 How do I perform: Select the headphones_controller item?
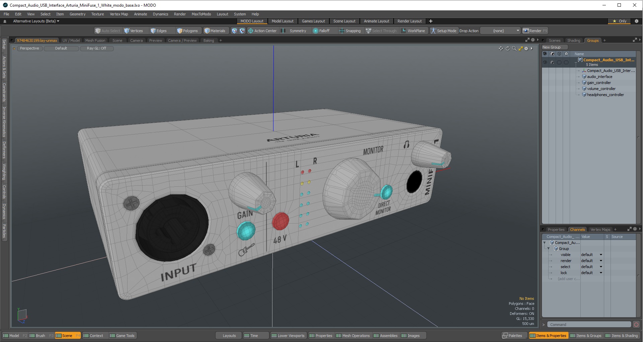(x=605, y=95)
